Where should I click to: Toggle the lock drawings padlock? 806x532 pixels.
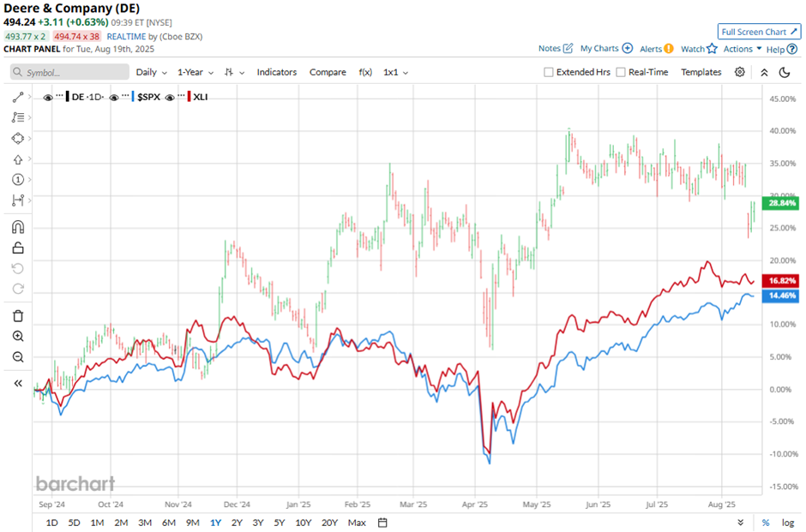coord(18,248)
